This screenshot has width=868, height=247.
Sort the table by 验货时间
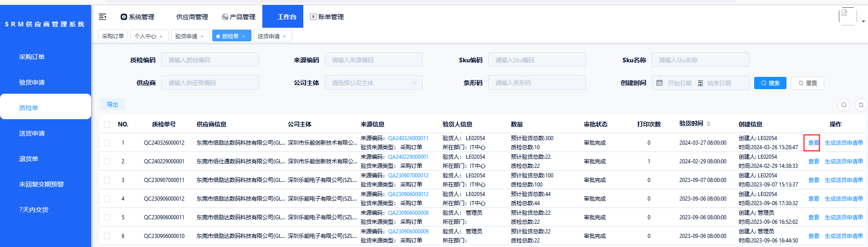(x=708, y=124)
